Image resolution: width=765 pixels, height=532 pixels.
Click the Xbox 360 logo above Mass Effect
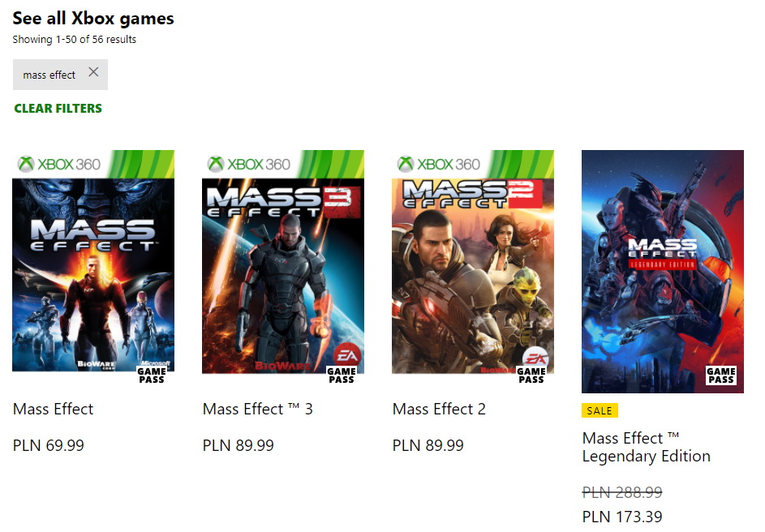59,164
